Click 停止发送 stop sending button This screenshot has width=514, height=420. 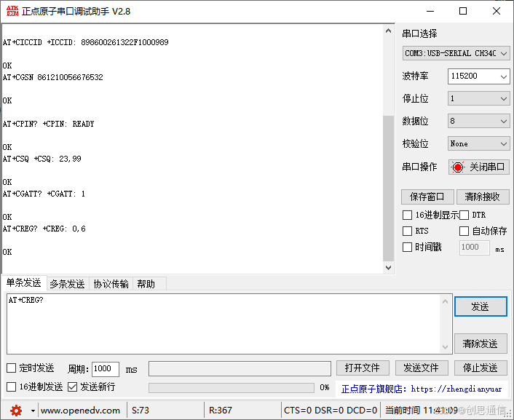(481, 368)
